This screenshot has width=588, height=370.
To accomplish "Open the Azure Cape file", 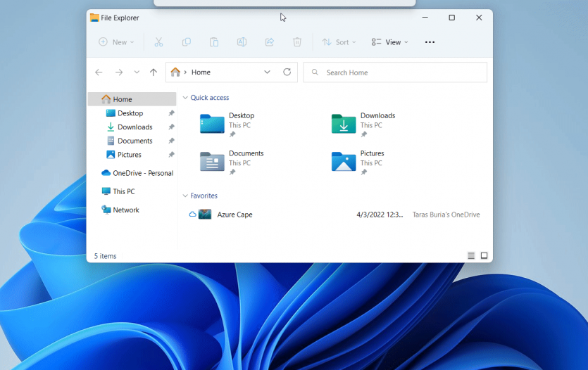I will point(234,215).
